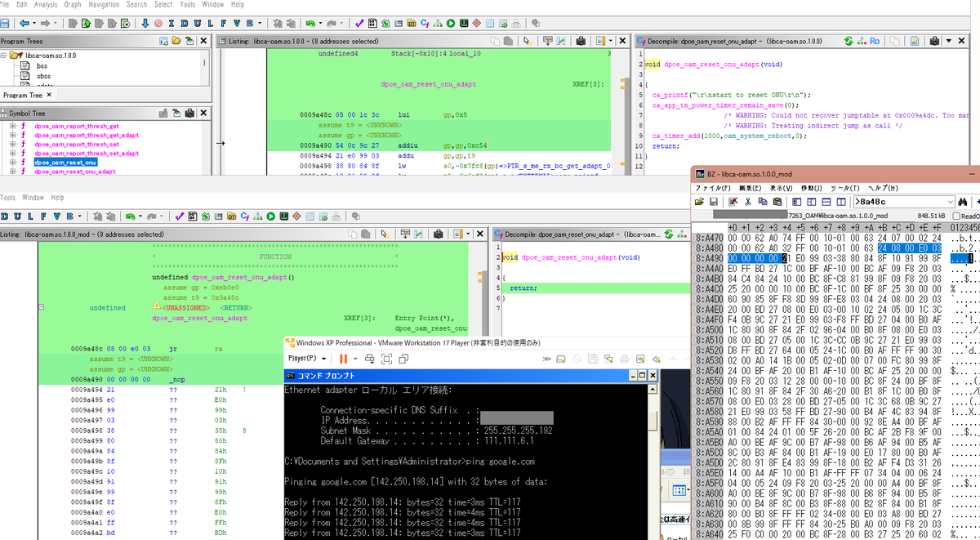Open the Window menu in lower Ghidra window

point(33,198)
